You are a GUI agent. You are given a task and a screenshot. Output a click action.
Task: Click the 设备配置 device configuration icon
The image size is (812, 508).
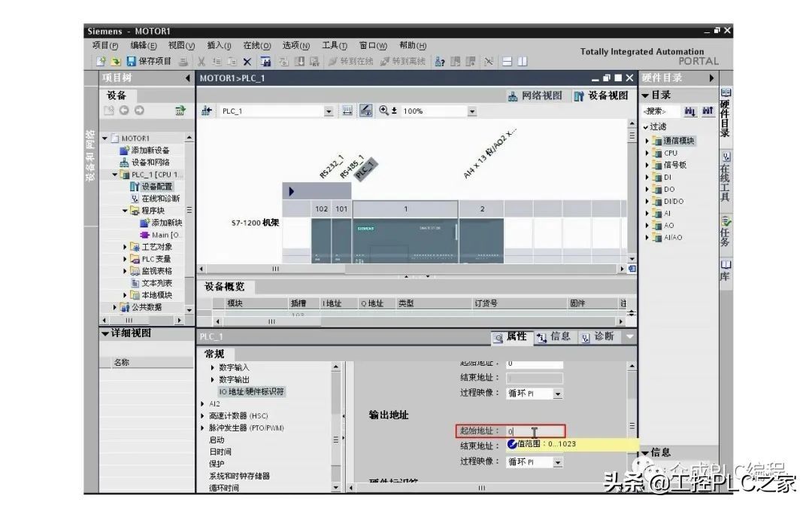pos(135,187)
